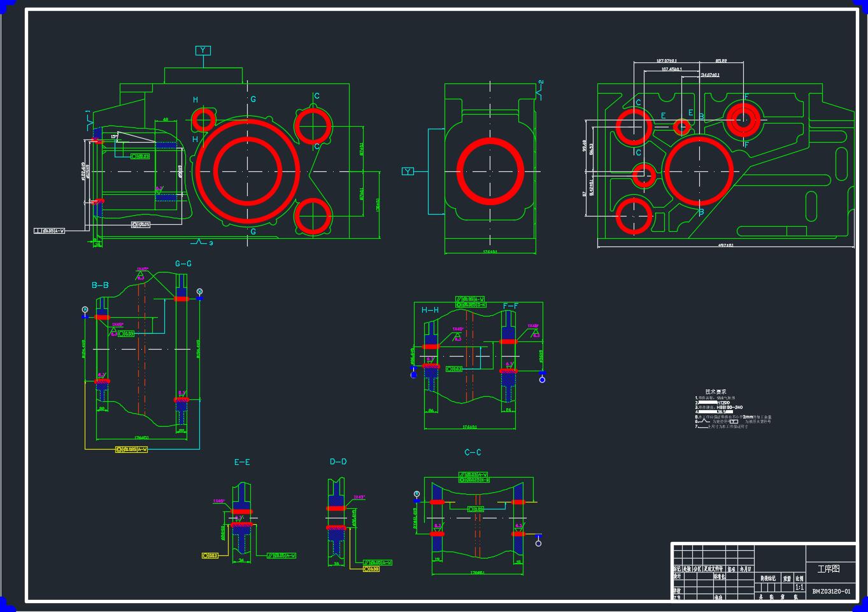Select the 176±0.1 dimension under C-C view
Image resolution: width=868 pixels, height=612 pixels.
(x=478, y=573)
